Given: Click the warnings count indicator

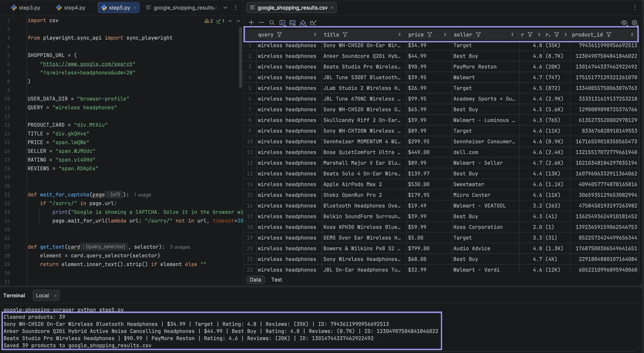Looking at the screenshot, I should click(209, 21).
